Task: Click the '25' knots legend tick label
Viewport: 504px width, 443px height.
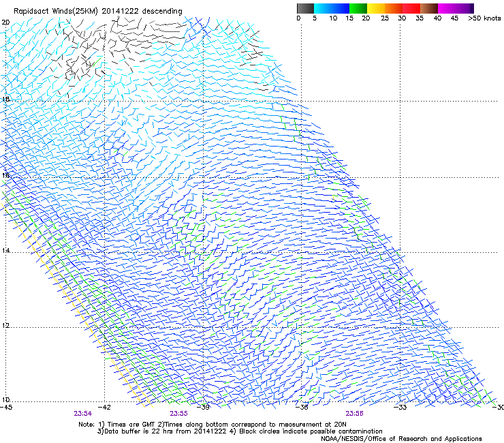Action: click(x=385, y=18)
